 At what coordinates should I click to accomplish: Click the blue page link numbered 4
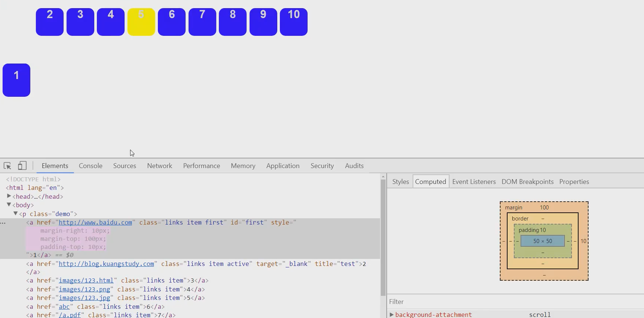coord(111,22)
